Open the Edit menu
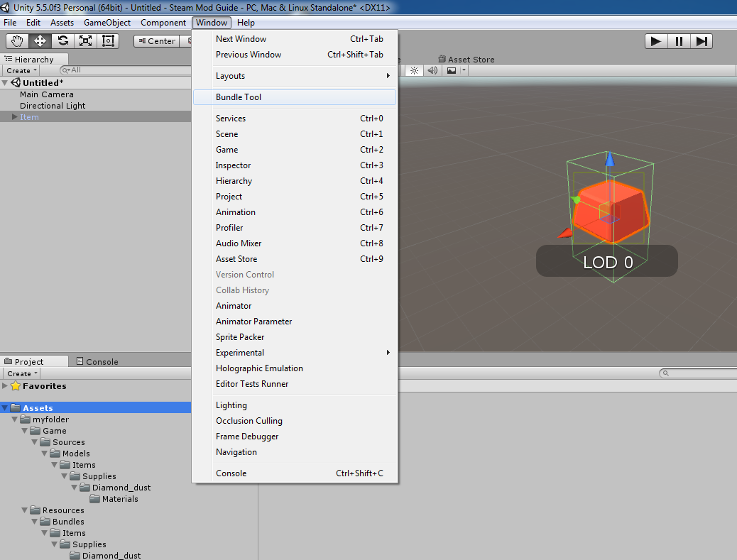The width and height of the screenshot is (737, 560). tap(33, 23)
